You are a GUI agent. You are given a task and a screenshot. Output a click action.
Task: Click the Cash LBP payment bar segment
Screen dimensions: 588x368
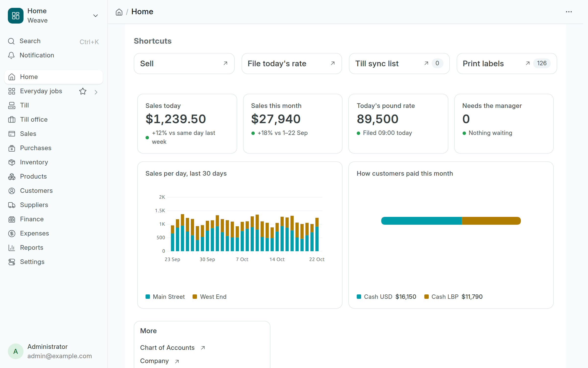point(491,221)
